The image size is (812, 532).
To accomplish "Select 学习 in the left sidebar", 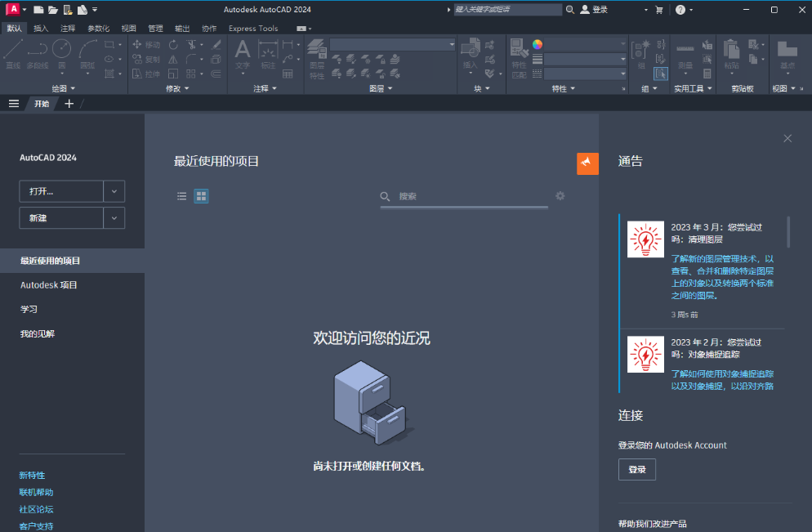I will 29,309.
